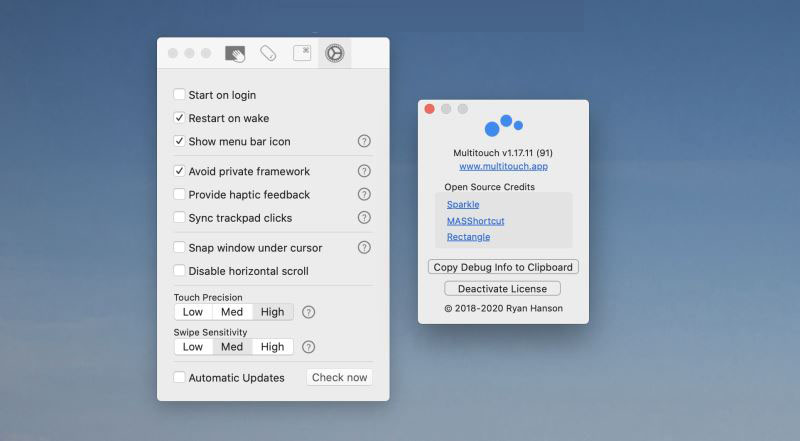Open Touch Precision help icon
Screen dimensions: 800x441
[x=308, y=312]
